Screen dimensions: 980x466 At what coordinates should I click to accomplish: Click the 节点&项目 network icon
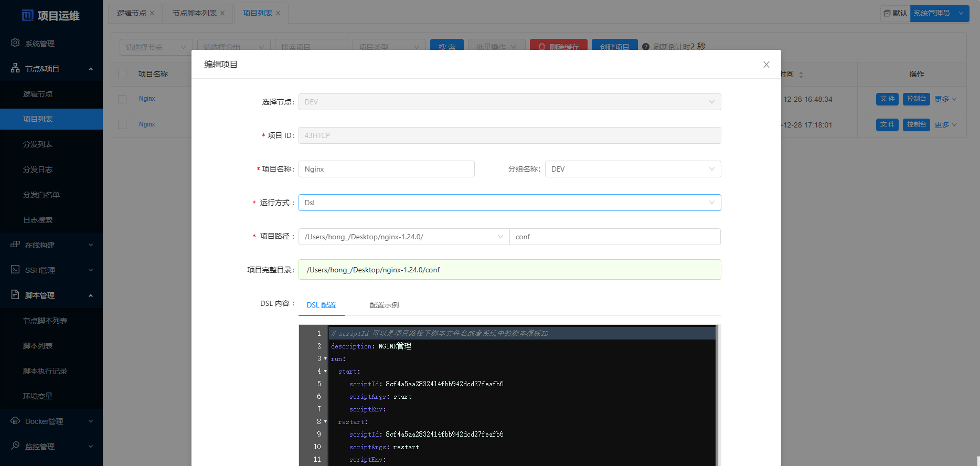(15, 68)
